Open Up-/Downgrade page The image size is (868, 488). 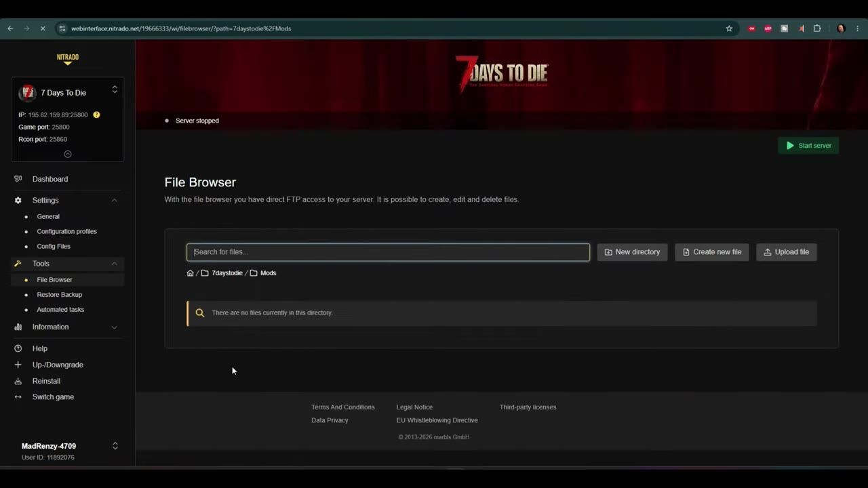(58, 365)
